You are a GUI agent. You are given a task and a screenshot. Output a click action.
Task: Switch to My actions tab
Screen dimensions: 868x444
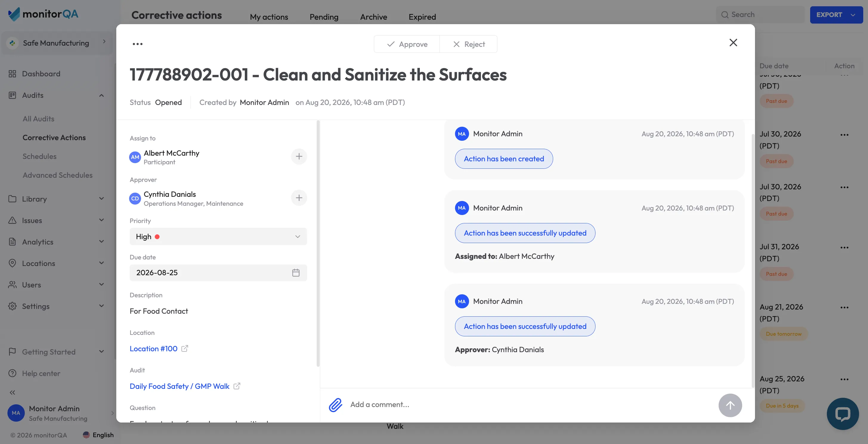(x=269, y=17)
